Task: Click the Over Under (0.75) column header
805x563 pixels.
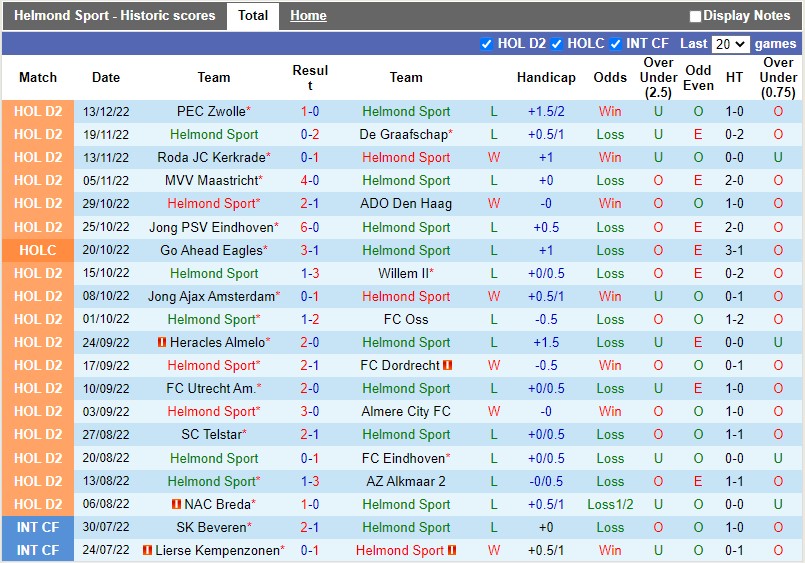Action: tap(778, 77)
